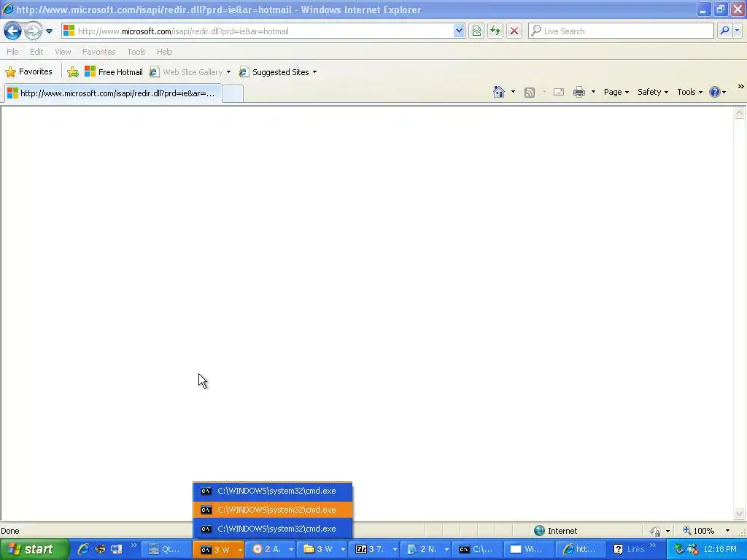Open the Safety command bar menu
This screenshot has height=560, width=747.
[653, 92]
